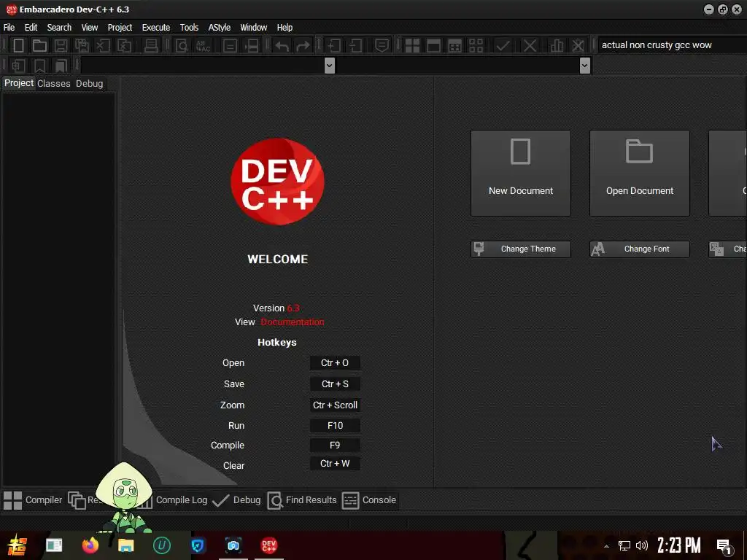Viewport: 747px width, 560px height.
Task: Click the Toggle bookmarks toolbar icon
Action: (x=39, y=66)
